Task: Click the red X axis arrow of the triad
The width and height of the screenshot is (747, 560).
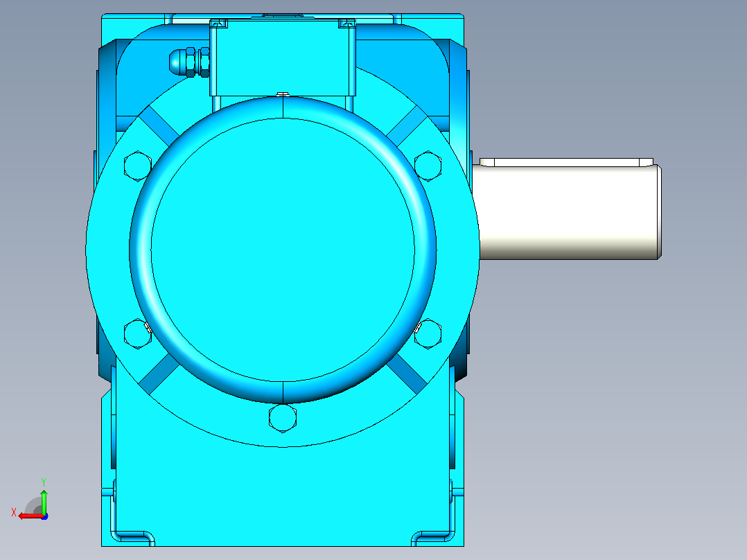Action: pyautogui.click(x=30, y=516)
